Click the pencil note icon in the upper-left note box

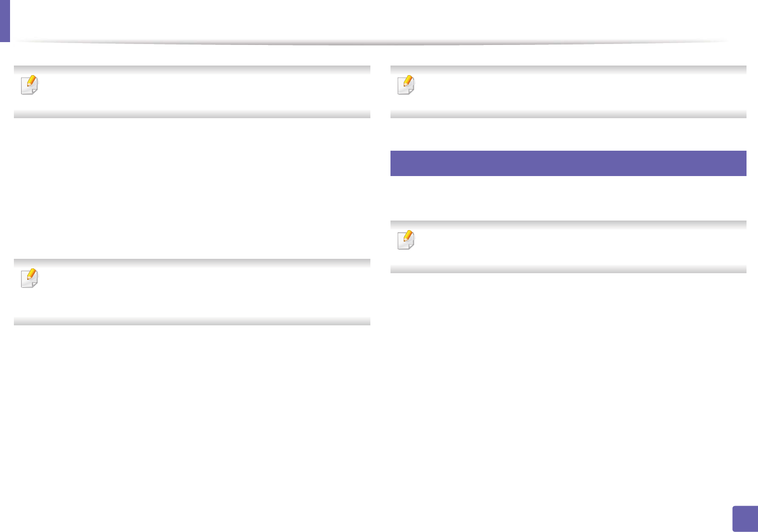tap(30, 85)
